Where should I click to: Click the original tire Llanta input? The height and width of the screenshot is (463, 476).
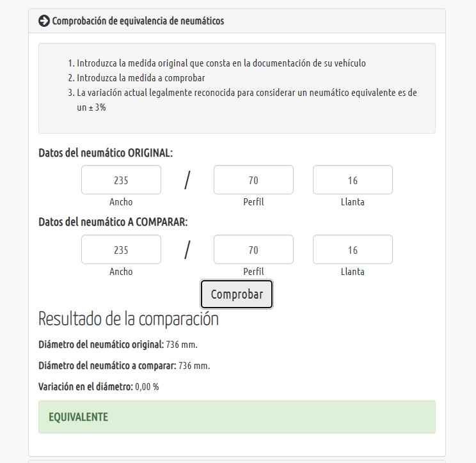click(x=353, y=180)
